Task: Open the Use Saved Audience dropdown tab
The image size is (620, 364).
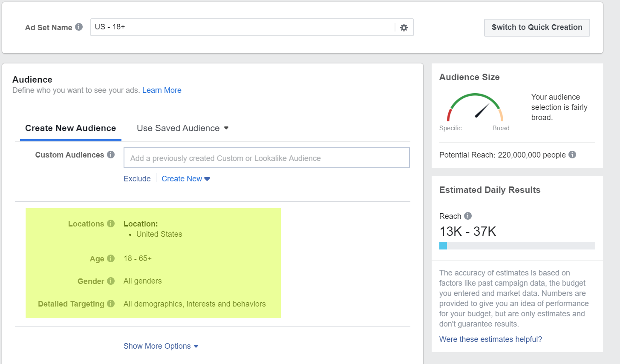Action: (x=183, y=128)
